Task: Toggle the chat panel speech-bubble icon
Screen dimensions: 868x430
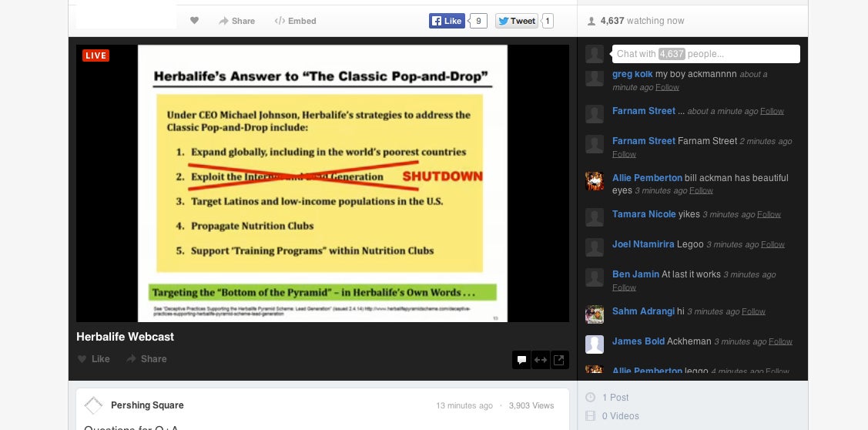Action: (x=521, y=360)
